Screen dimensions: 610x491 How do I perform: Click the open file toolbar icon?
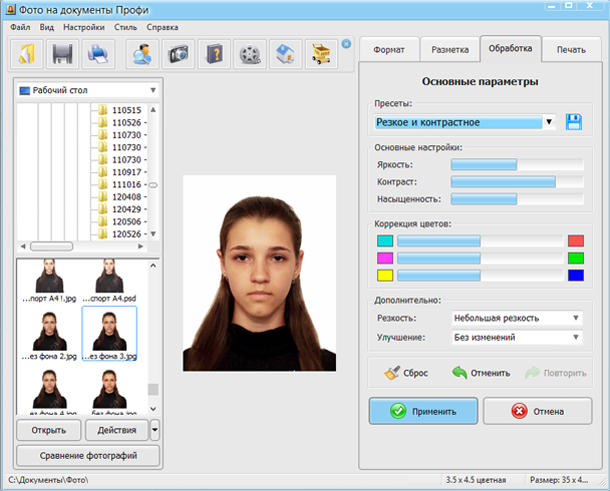pos(26,54)
